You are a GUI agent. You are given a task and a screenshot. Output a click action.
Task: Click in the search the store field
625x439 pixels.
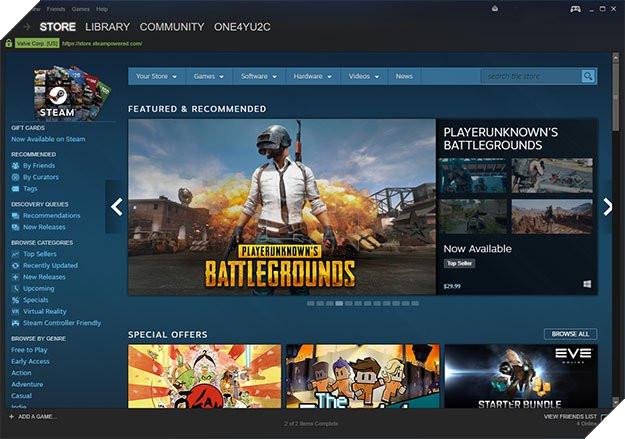[531, 76]
